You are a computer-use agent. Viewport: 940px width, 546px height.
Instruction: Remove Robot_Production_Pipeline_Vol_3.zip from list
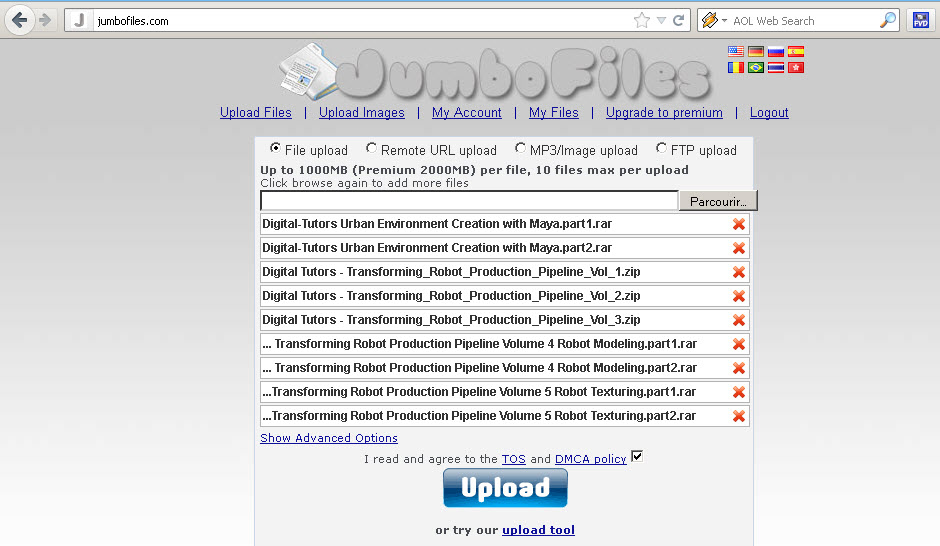(x=739, y=320)
